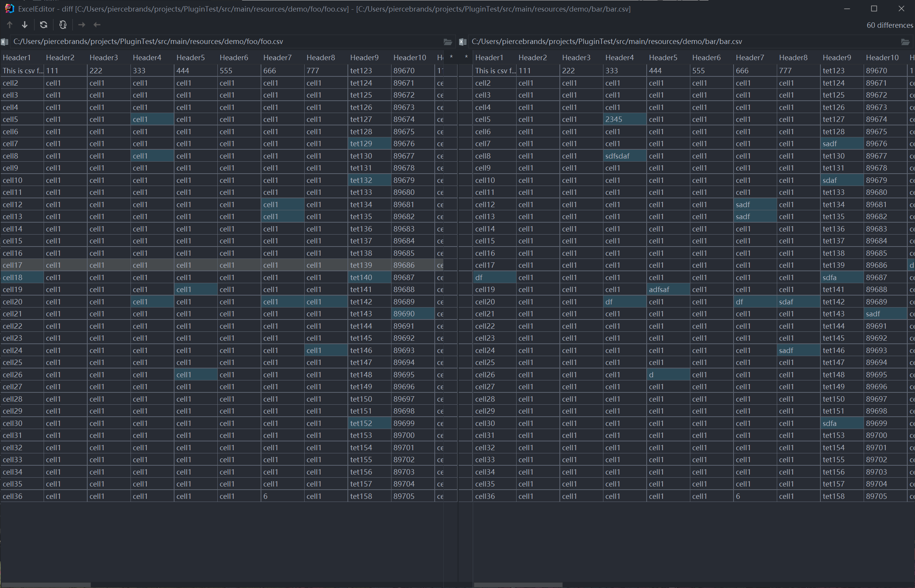Select the d cell in right table's cell26 row

[668, 375]
